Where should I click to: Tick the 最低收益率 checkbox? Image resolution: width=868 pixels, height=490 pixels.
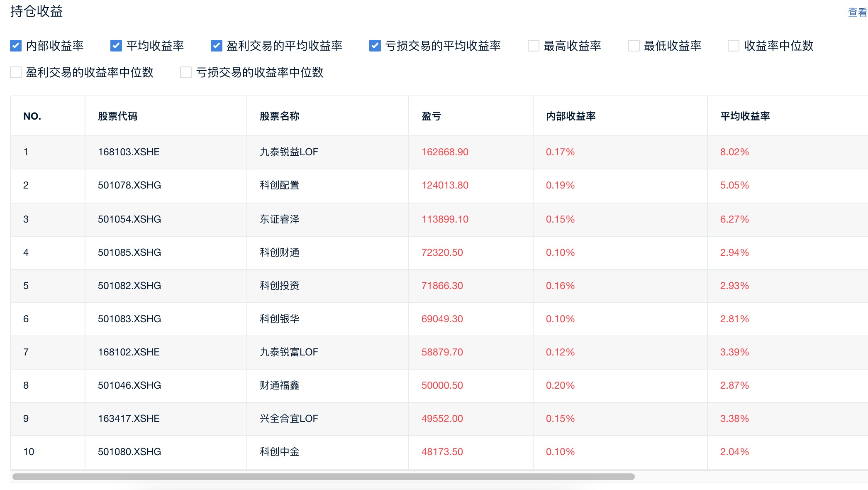(x=634, y=46)
